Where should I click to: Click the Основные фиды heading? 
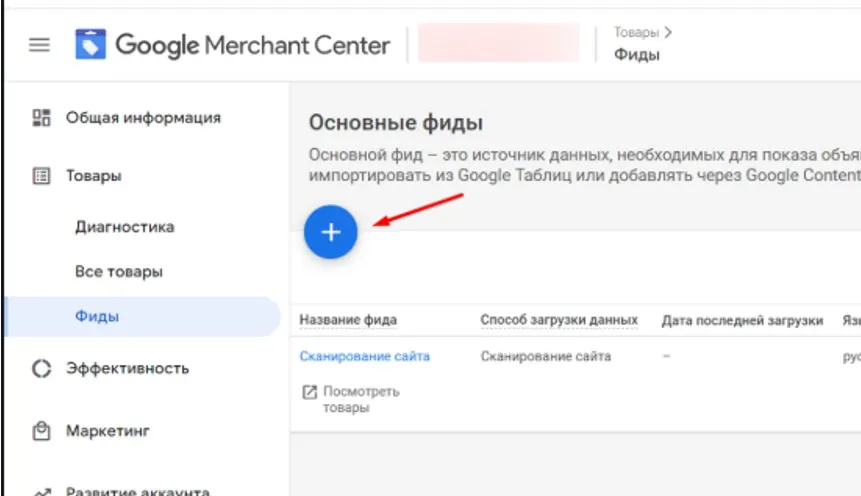click(396, 122)
